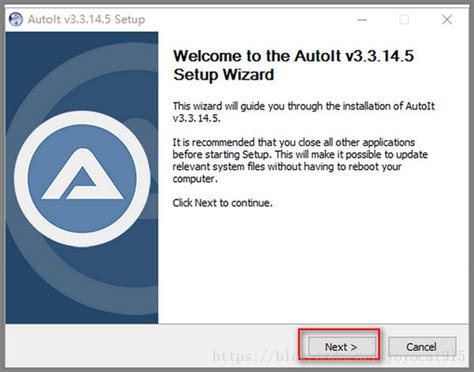Abort installation with the Cancel button
The width and height of the screenshot is (474, 372).
coord(422,347)
